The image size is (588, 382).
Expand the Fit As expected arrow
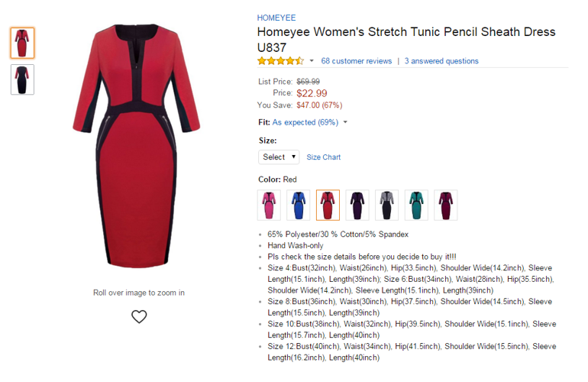click(345, 122)
